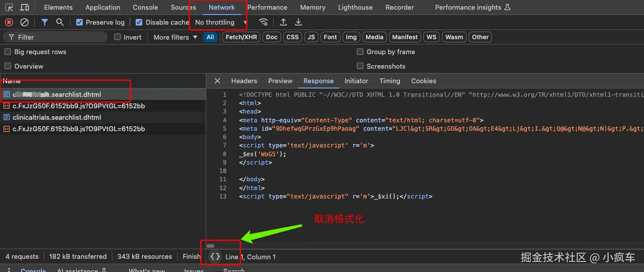Show the Initiator tab
Image resolution: width=644 pixels, height=272 pixels.
(x=356, y=81)
